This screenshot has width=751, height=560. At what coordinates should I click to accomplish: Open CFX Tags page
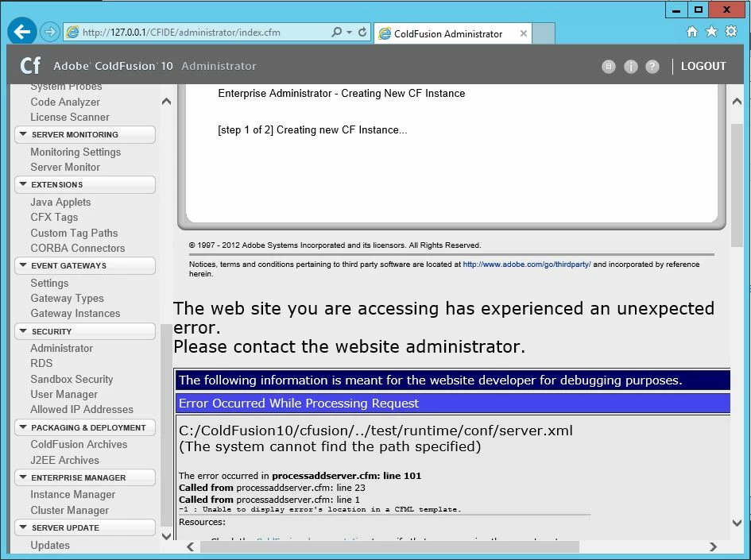(54, 218)
